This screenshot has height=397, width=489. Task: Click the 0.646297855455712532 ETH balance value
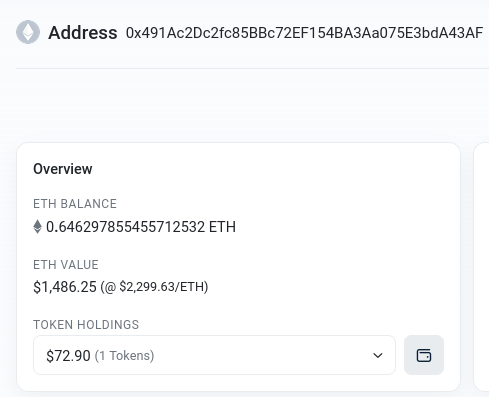pos(141,227)
